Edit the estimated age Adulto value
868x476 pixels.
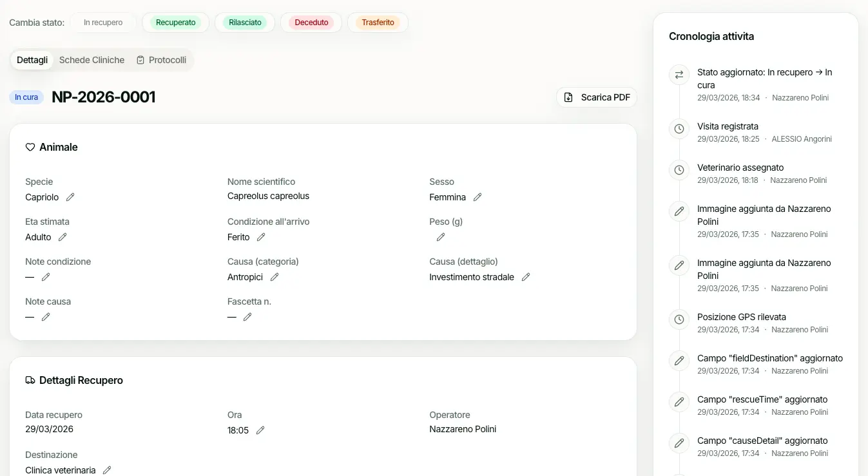63,237
